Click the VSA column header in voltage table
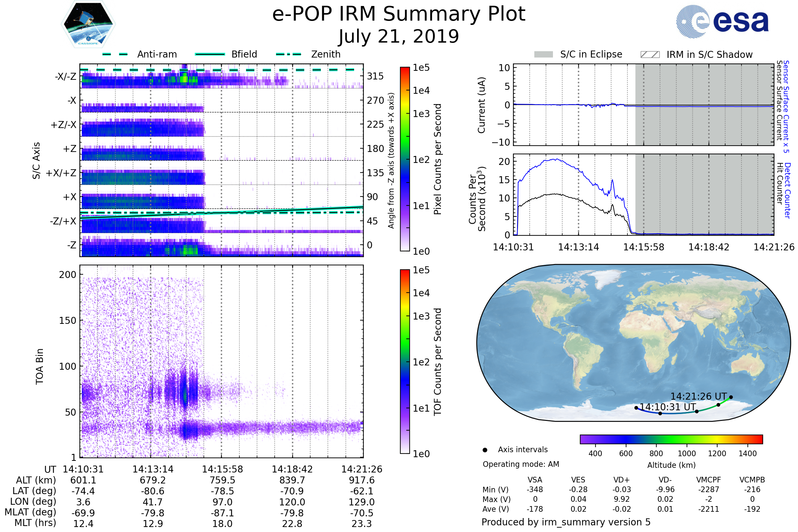Screen dimensions: 798x532 [x=535, y=480]
